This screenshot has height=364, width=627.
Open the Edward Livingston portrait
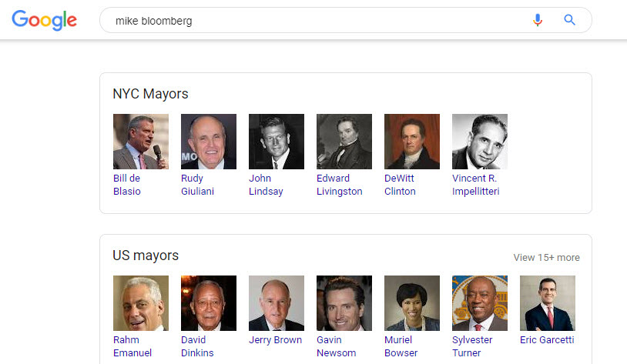344,142
